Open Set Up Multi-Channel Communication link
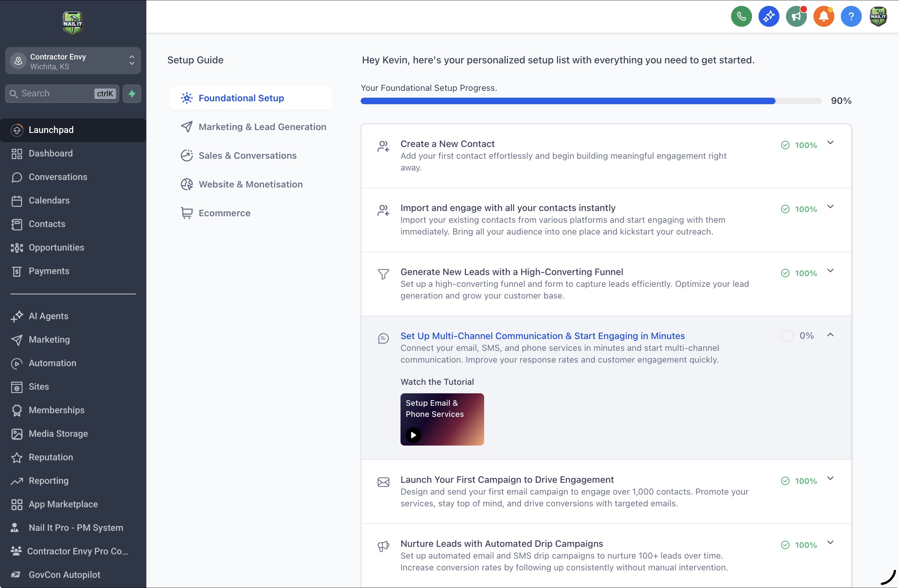Viewport: 899px width, 588px height. coord(542,336)
